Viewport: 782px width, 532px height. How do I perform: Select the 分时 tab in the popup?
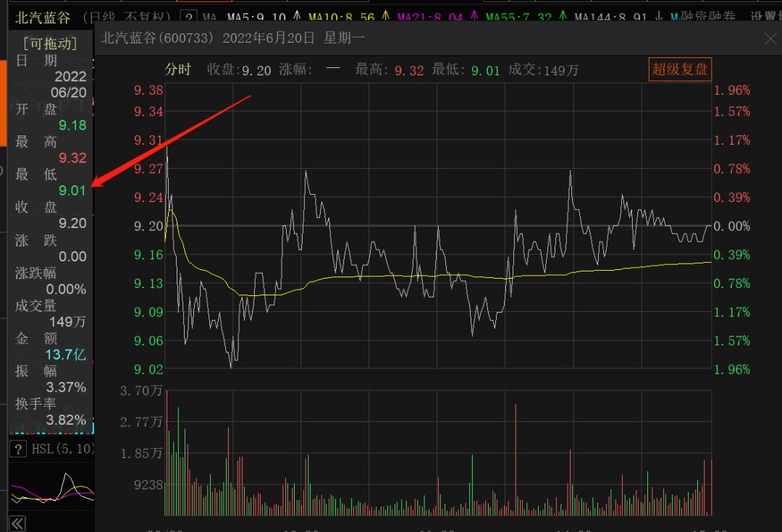point(178,69)
